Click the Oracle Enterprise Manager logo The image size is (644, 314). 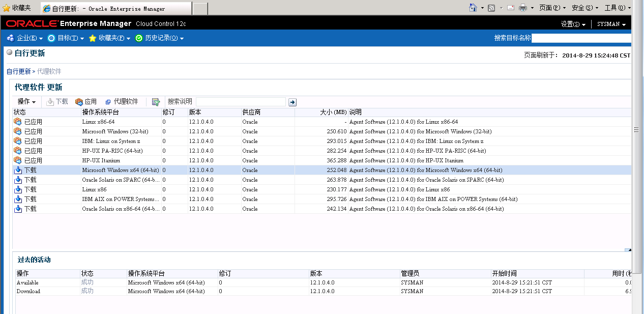(96, 23)
